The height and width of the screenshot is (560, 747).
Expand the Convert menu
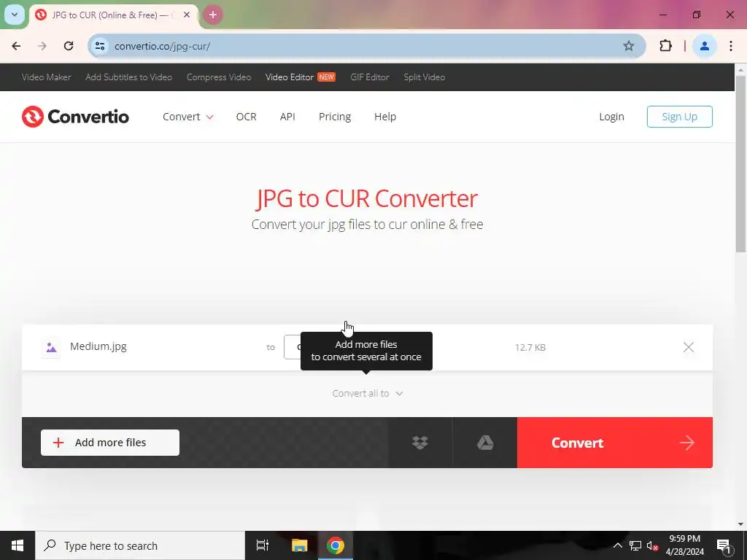(x=187, y=117)
